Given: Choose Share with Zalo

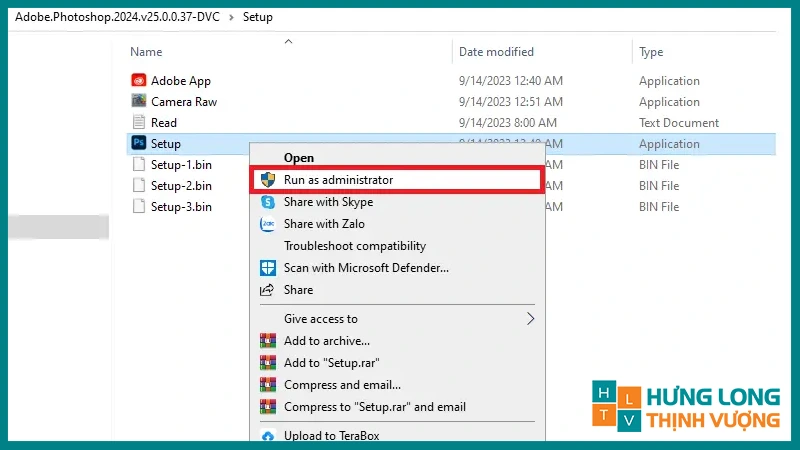Looking at the screenshot, I should (324, 224).
